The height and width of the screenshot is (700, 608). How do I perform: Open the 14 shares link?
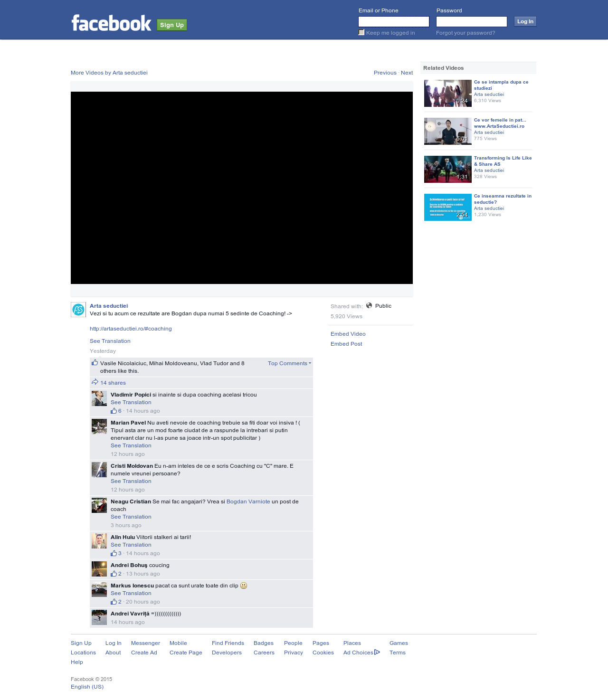tap(113, 383)
